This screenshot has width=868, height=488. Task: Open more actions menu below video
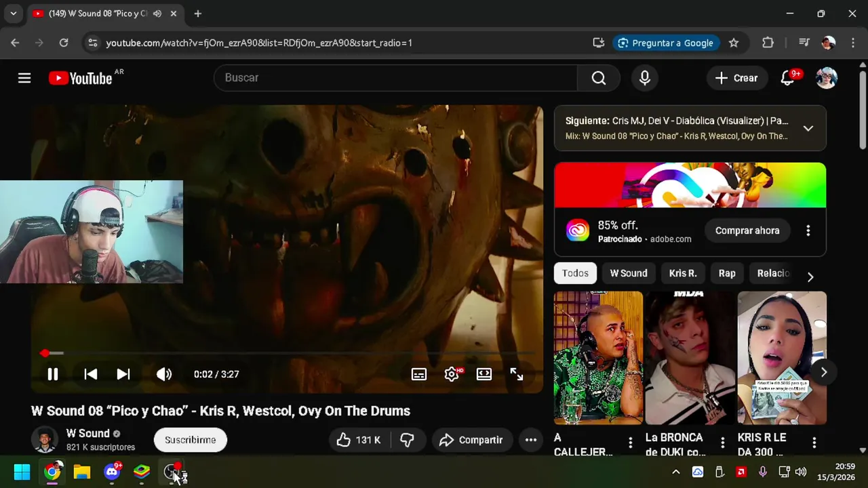pyautogui.click(x=531, y=440)
